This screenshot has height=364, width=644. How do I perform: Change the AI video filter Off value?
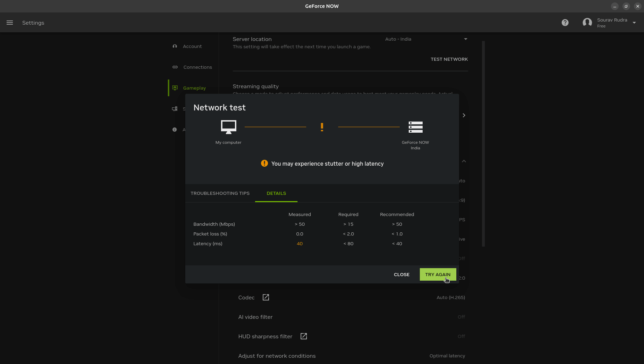click(461, 317)
